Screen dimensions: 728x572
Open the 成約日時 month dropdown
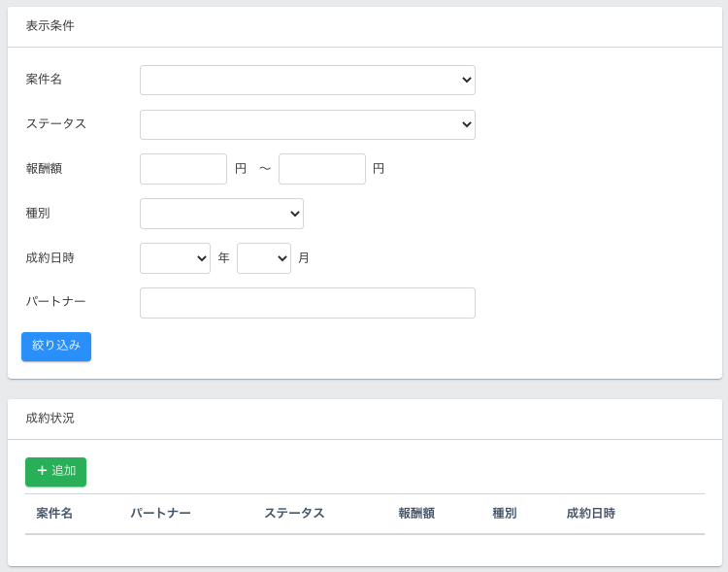[x=263, y=258]
